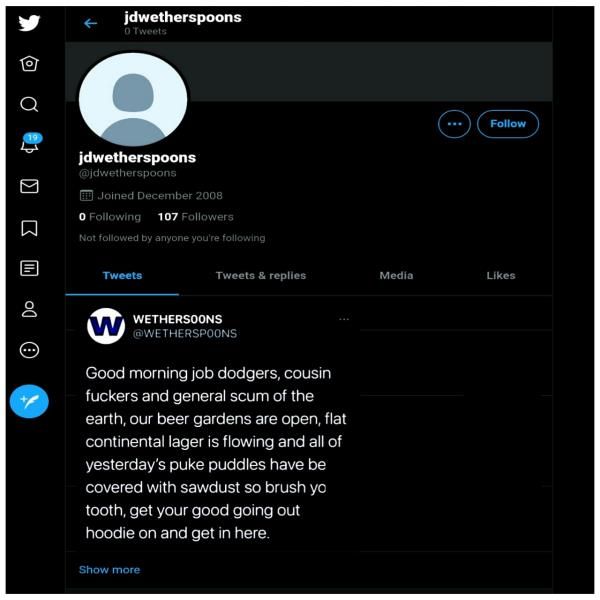Open the default profile avatar picture
This screenshot has width=600, height=600.
[x=133, y=99]
